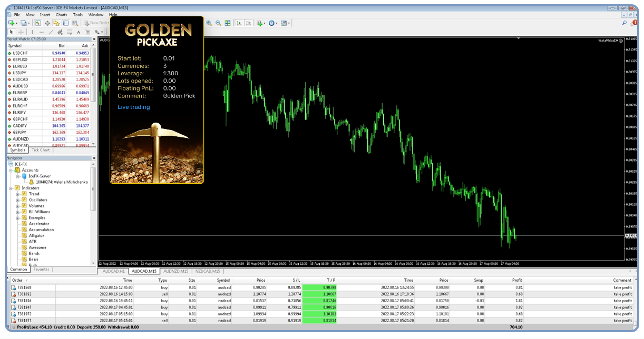Toggle the Market Watch window icon
644x339 pixels.
(x=38, y=23)
